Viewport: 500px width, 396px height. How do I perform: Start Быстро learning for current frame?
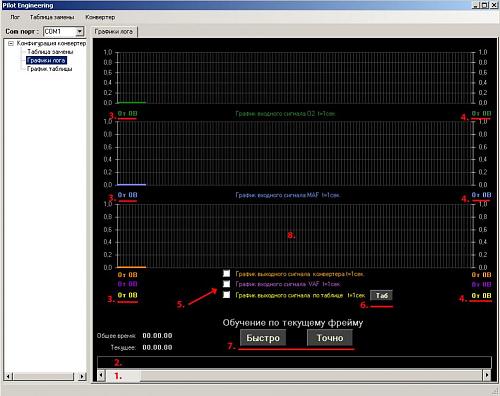coord(263,338)
